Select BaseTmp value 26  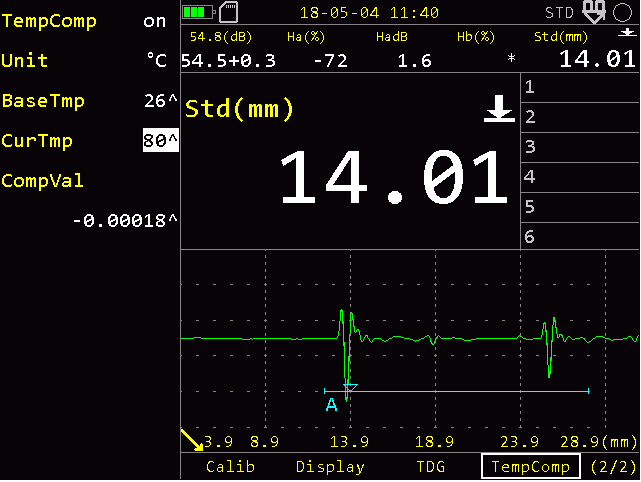160,101
